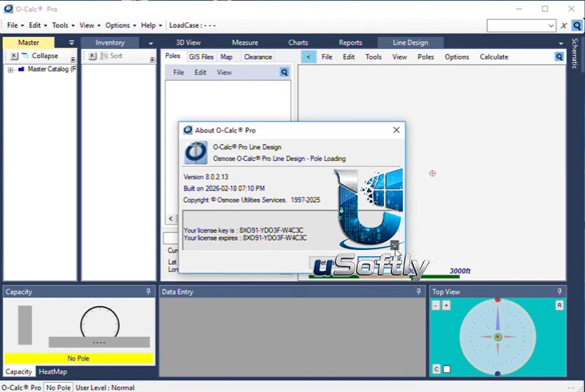This screenshot has width=585, height=392.
Task: Click the Collapse button in Master panel
Action: (x=41, y=56)
